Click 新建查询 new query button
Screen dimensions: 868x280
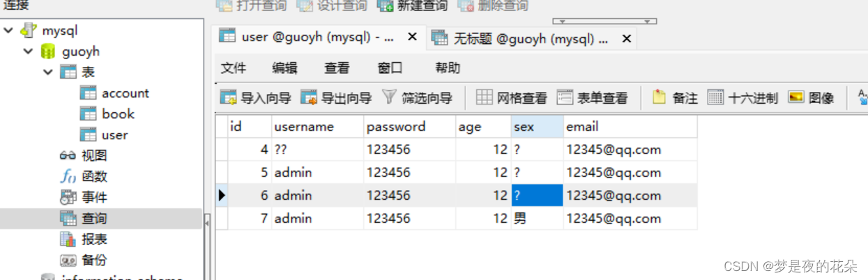[412, 6]
